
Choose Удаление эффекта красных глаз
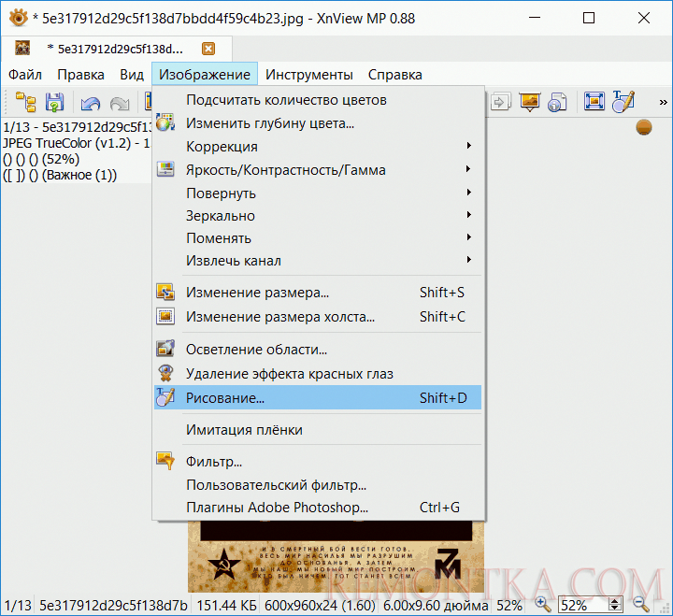318,374
